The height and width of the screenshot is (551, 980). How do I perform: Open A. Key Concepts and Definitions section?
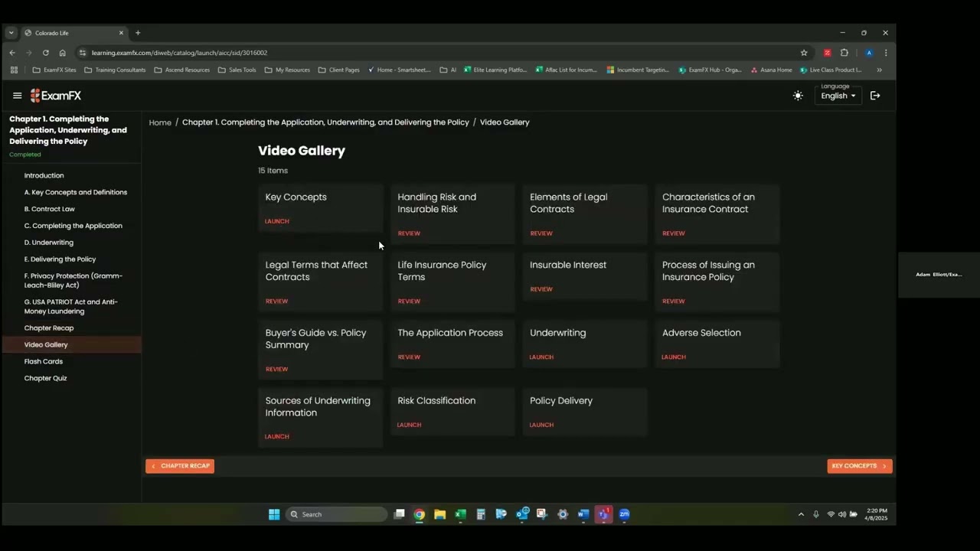[x=75, y=192]
